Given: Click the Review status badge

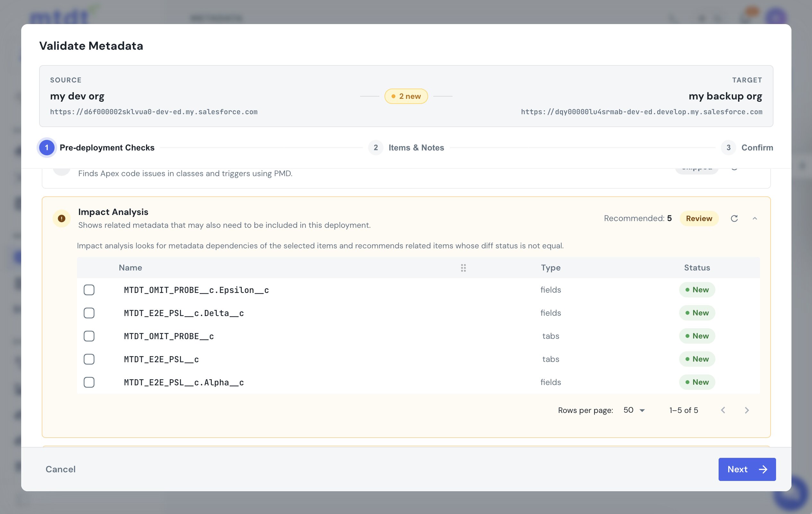Looking at the screenshot, I should [x=699, y=218].
